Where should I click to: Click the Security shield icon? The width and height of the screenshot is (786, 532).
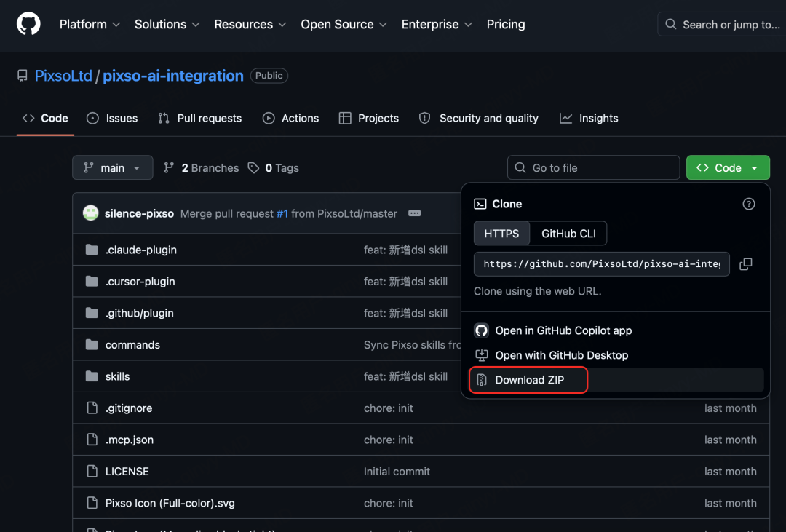[x=424, y=119]
